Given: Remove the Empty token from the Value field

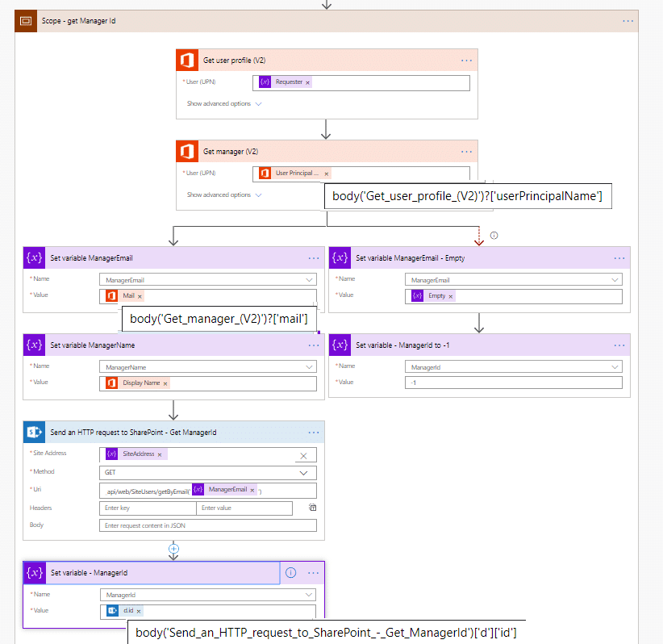Looking at the screenshot, I should (450, 296).
